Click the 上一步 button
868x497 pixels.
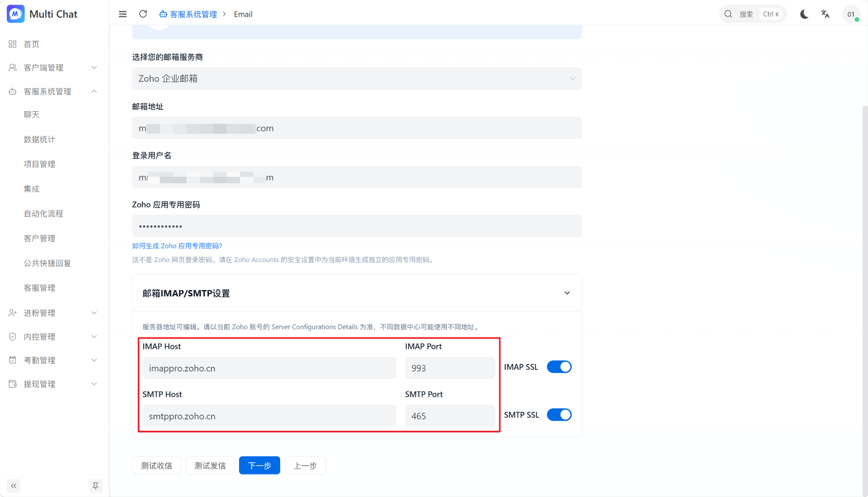click(305, 466)
